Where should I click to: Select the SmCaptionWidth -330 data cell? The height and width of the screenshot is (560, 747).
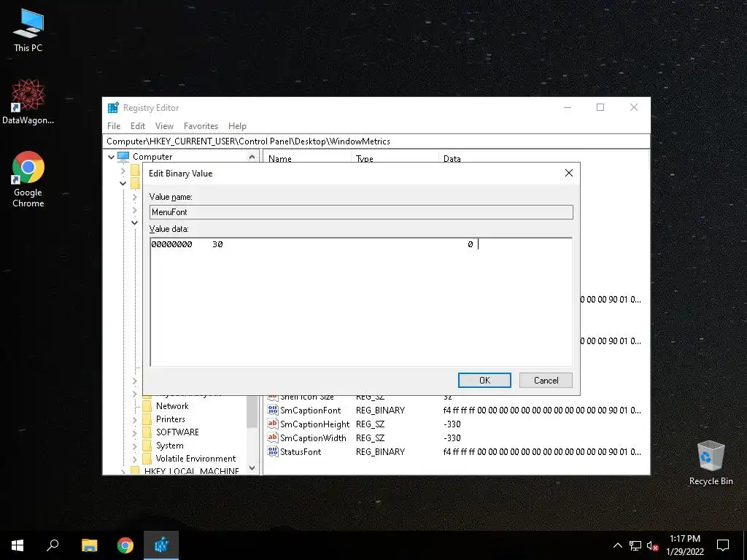point(452,437)
